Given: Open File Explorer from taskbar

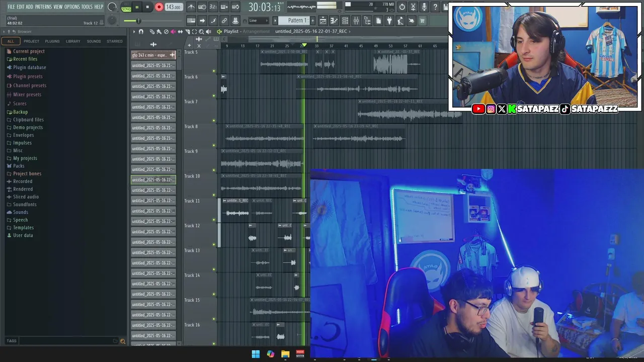Looking at the screenshot, I should [285, 354].
